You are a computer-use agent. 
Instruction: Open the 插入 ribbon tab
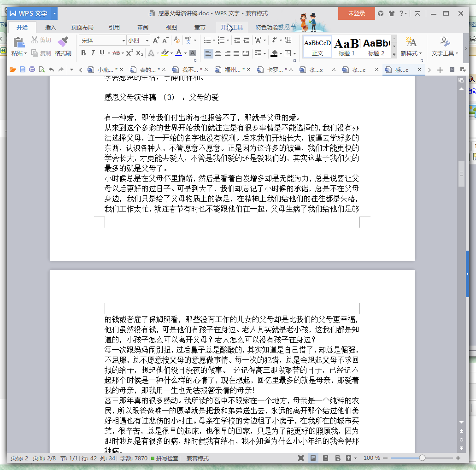[50, 27]
